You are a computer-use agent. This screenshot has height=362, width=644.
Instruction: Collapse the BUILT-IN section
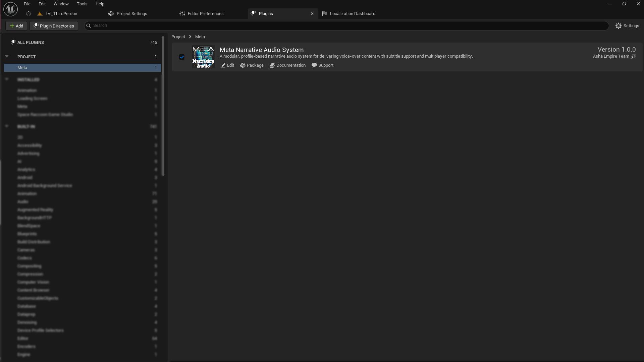pyautogui.click(x=7, y=126)
